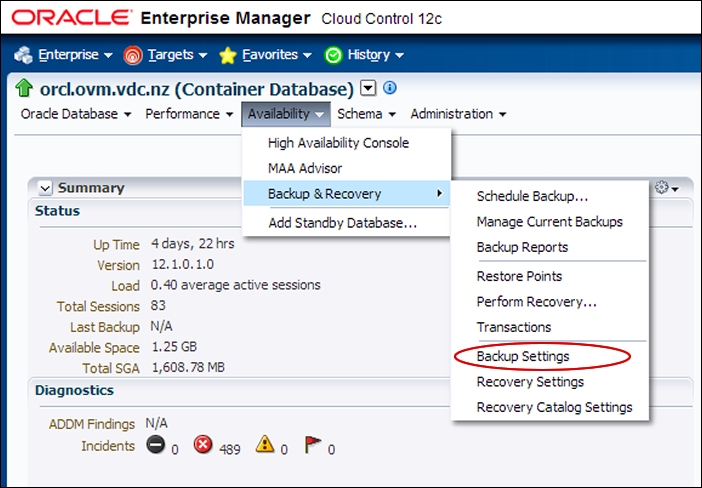Click the Version 12.1.0.1.0 value
702x488 pixels.
click(183, 265)
